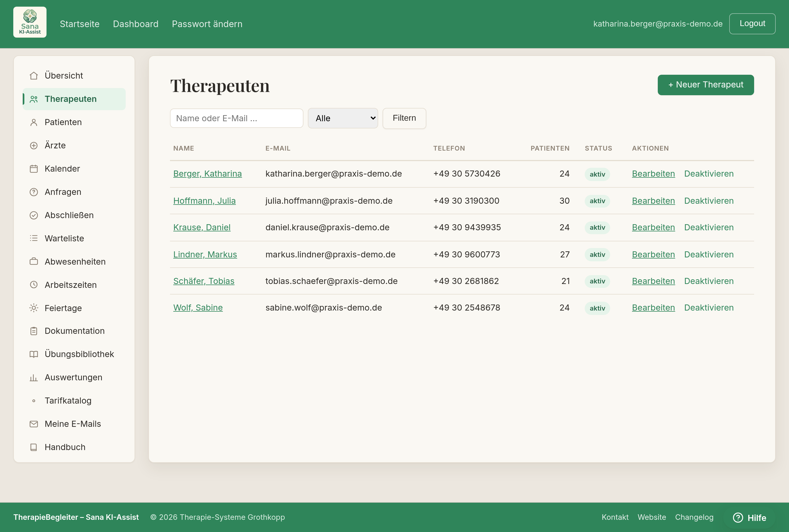The height and width of the screenshot is (532, 789).
Task: Click the phone number +49 30 9439935
Action: pyautogui.click(x=467, y=227)
